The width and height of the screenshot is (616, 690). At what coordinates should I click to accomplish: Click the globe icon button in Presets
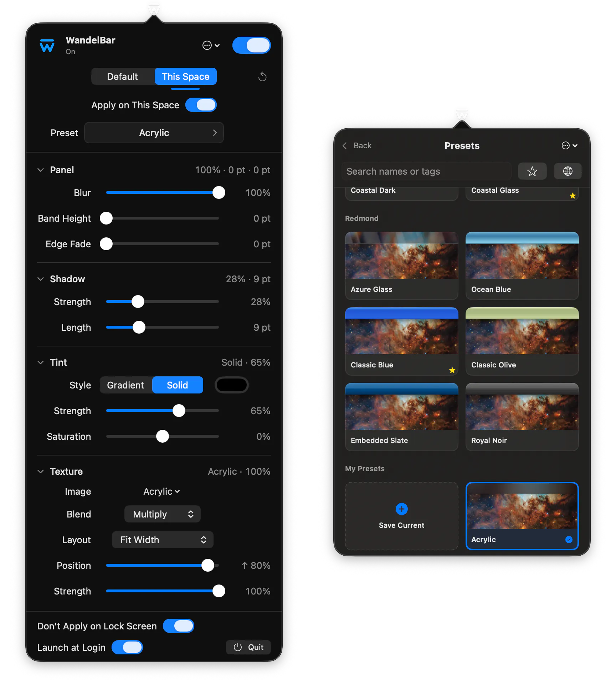pyautogui.click(x=568, y=171)
